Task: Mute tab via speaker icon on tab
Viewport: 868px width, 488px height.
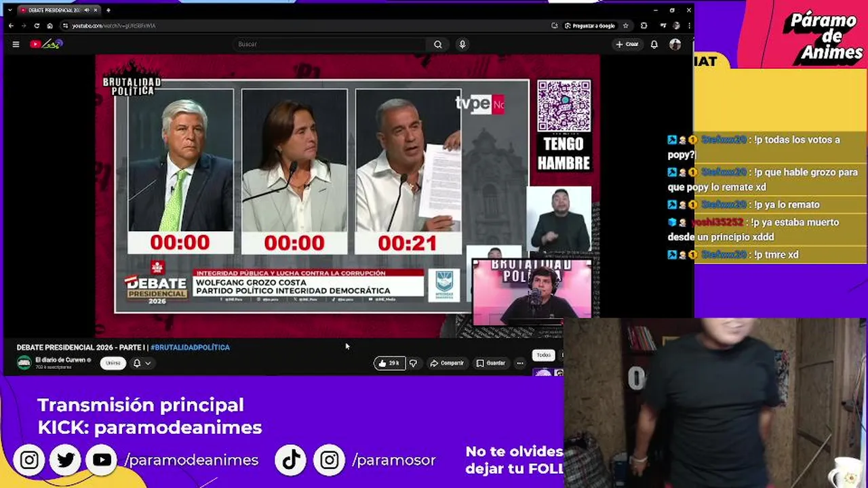Action: pos(87,10)
